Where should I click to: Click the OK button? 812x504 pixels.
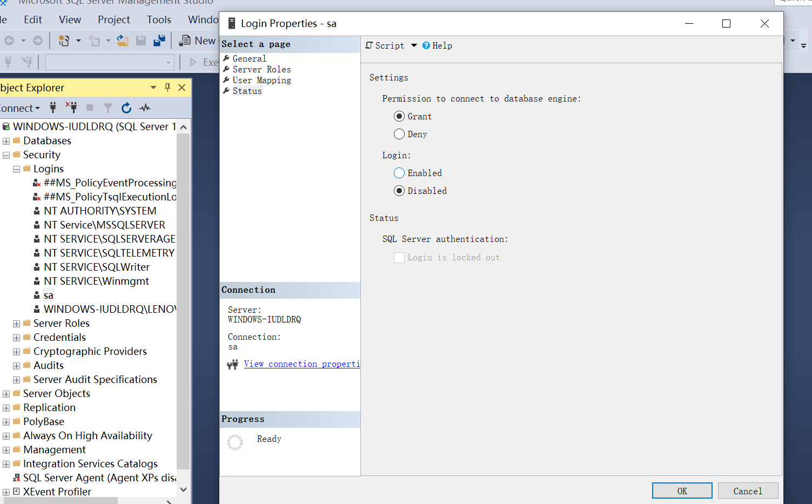682,490
